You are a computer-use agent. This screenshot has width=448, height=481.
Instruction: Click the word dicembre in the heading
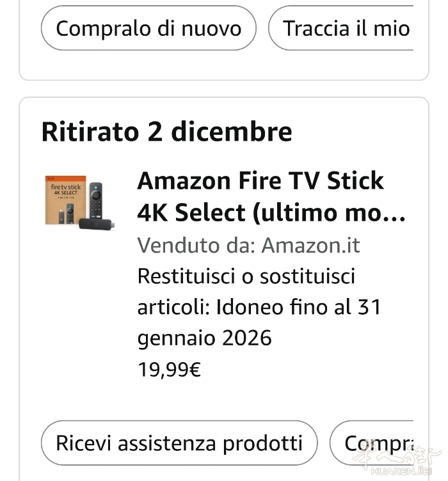coord(231,132)
